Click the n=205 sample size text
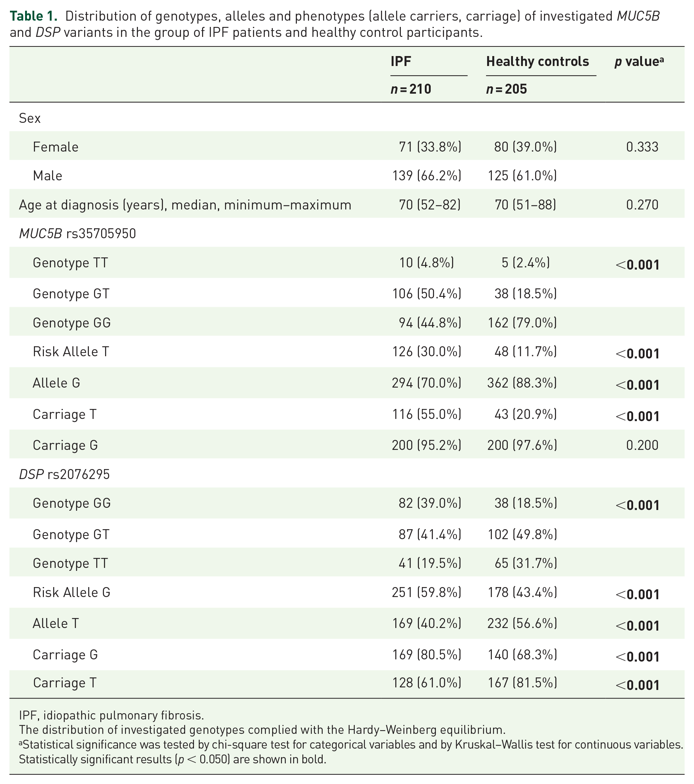The height and width of the screenshot is (784, 694). (506, 89)
